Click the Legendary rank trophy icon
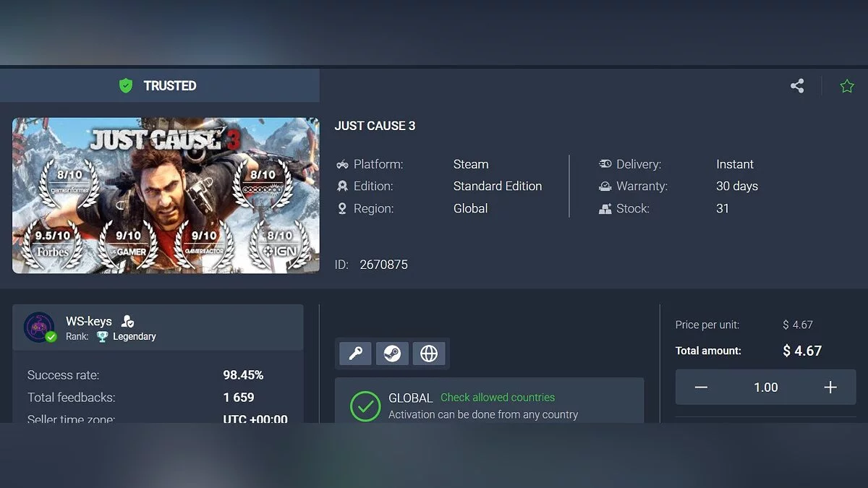The height and width of the screenshot is (488, 868). (x=102, y=336)
